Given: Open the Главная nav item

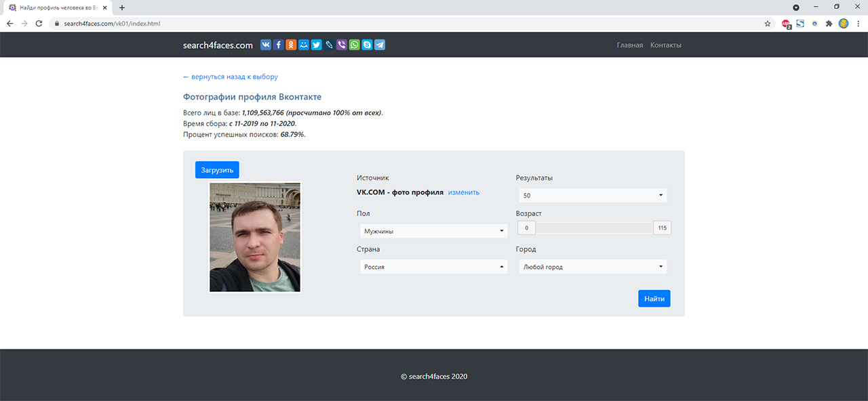Looking at the screenshot, I should point(630,45).
